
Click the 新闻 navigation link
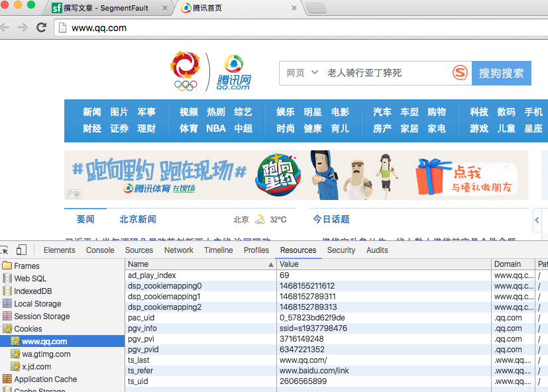point(92,112)
